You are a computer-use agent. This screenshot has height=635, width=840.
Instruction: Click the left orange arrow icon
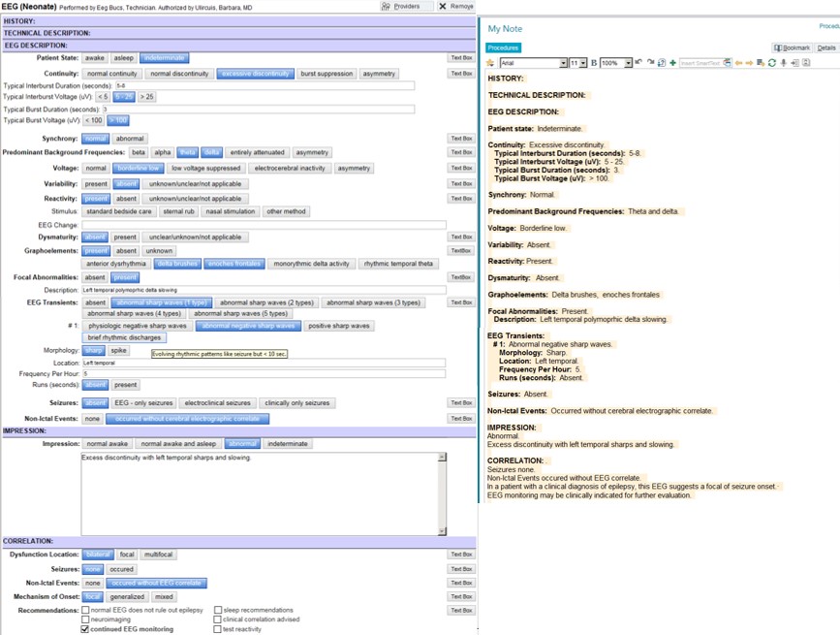pos(738,63)
